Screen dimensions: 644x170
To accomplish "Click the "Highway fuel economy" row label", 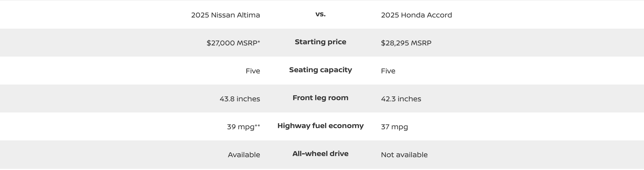I will click(320, 126).
